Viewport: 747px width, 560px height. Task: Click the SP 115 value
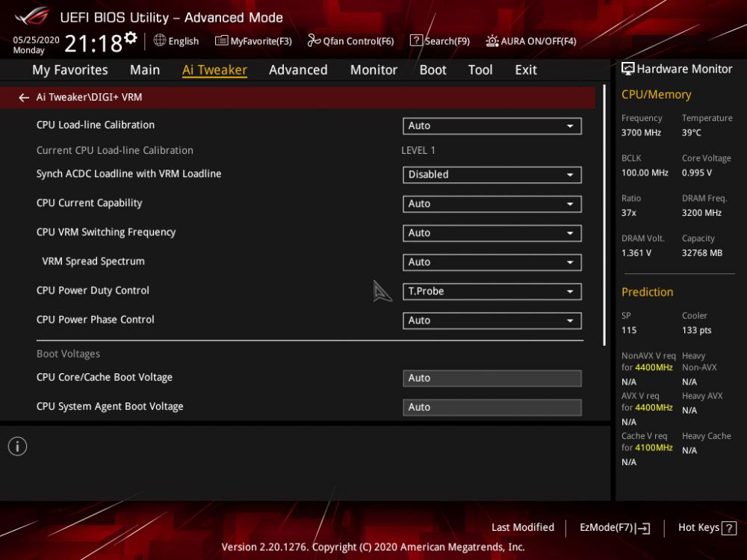(629, 331)
